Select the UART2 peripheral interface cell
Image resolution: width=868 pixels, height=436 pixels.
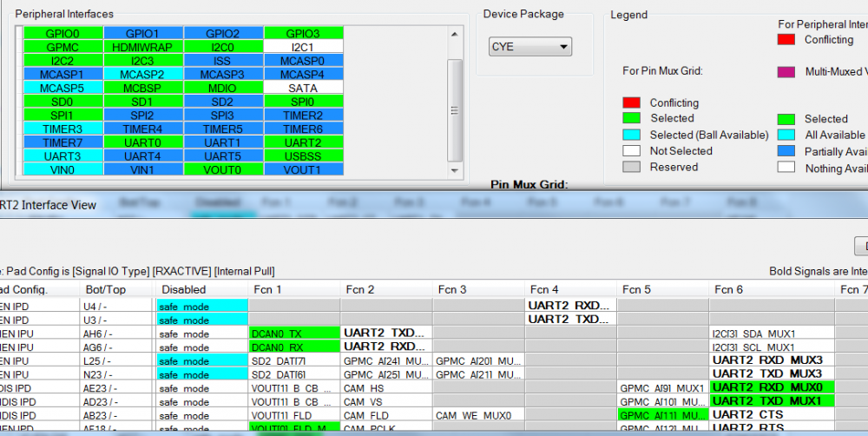(x=303, y=142)
